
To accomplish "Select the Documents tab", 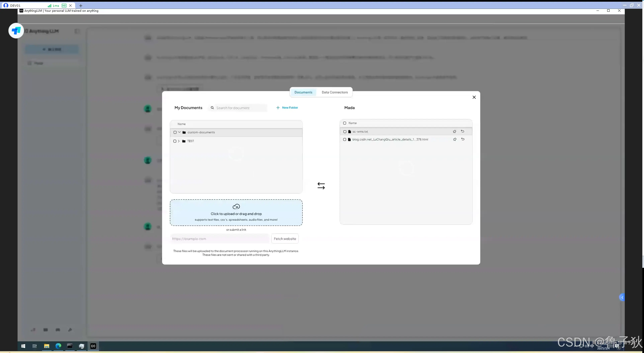I will 303,92.
